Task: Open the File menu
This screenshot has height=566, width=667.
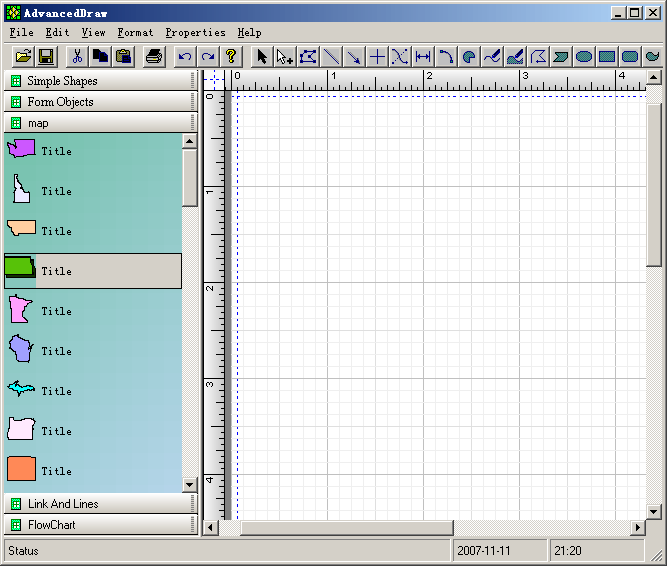Action: click(21, 33)
